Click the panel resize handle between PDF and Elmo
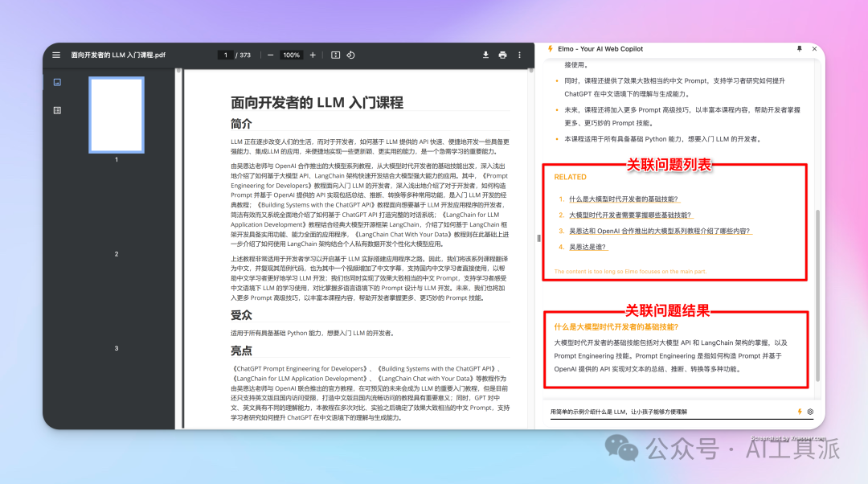The height and width of the screenshot is (484, 868). click(538, 238)
